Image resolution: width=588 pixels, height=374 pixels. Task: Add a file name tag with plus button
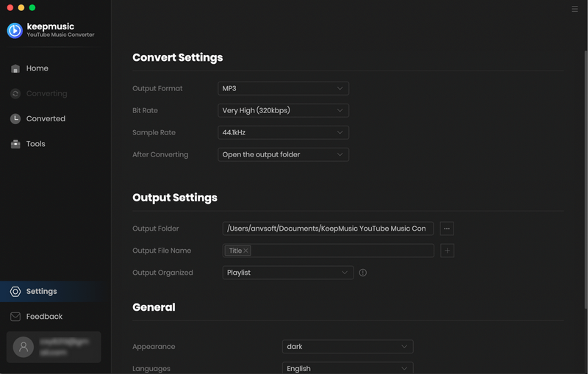(447, 251)
